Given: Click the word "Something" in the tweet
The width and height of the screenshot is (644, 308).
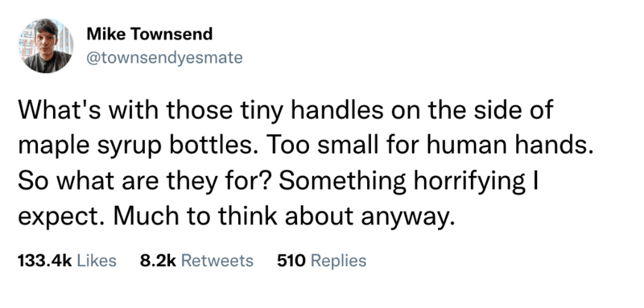Looking at the screenshot, I should (x=343, y=183).
